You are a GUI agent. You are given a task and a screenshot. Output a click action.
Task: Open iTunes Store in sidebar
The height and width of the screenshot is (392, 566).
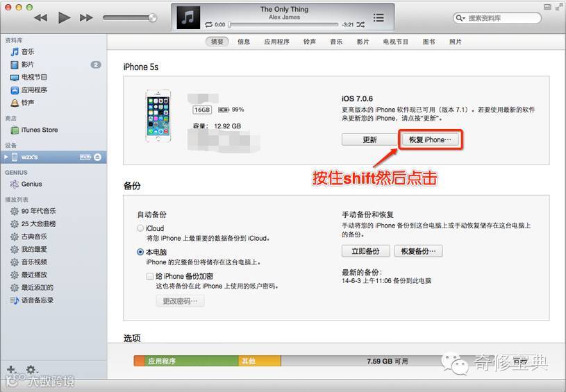[x=53, y=130]
